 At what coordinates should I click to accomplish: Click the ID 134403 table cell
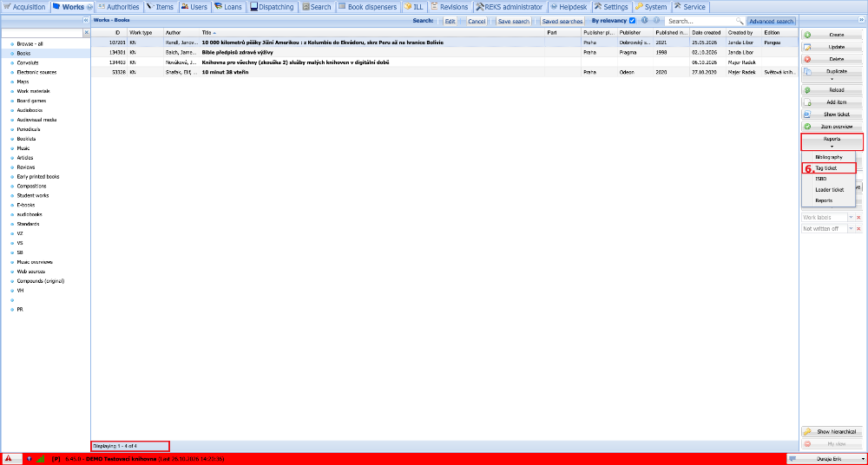point(109,62)
